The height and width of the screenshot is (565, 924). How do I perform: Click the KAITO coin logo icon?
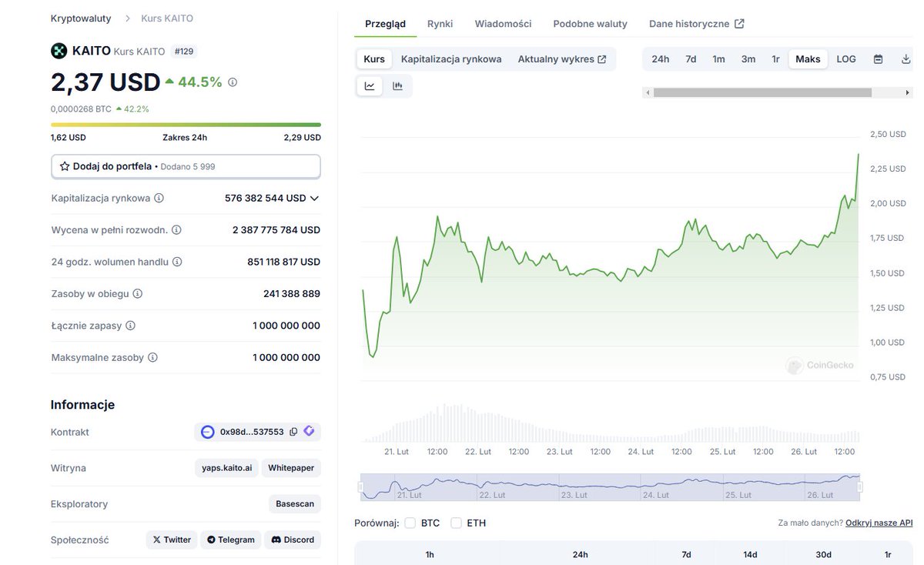click(x=59, y=52)
